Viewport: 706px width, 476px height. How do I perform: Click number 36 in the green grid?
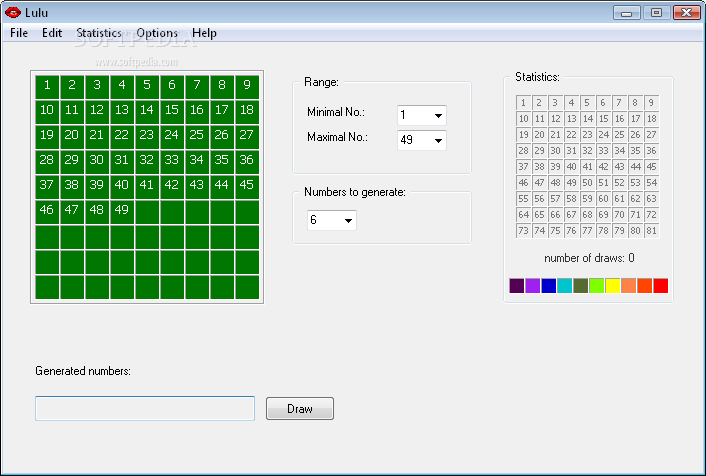point(247,162)
